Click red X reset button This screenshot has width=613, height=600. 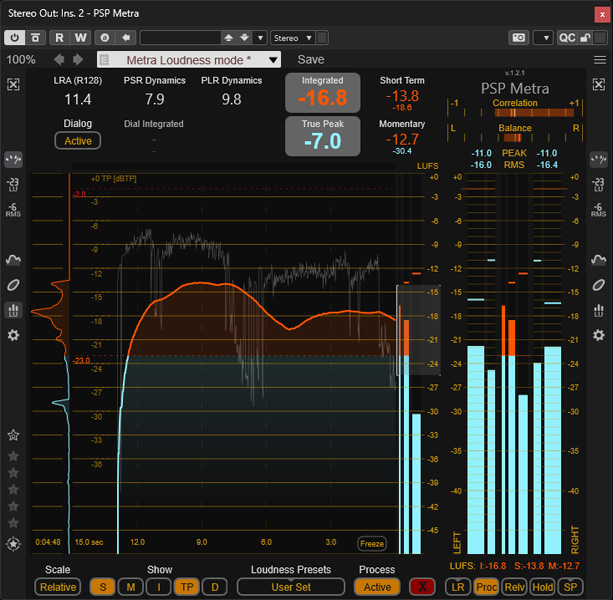422,587
